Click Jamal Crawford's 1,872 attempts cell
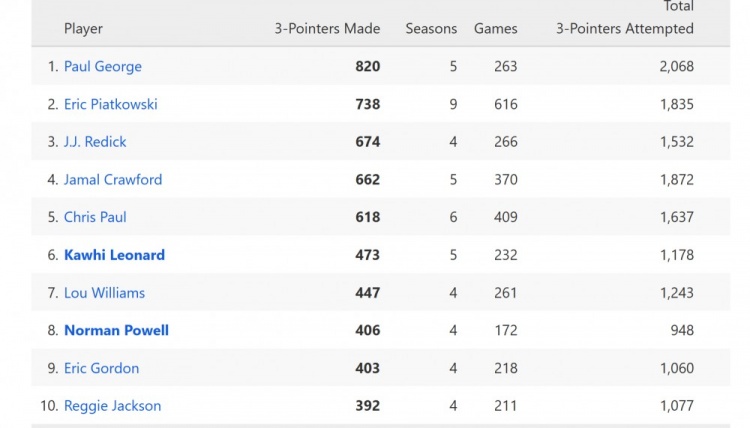The height and width of the screenshot is (428, 750). 676,180
